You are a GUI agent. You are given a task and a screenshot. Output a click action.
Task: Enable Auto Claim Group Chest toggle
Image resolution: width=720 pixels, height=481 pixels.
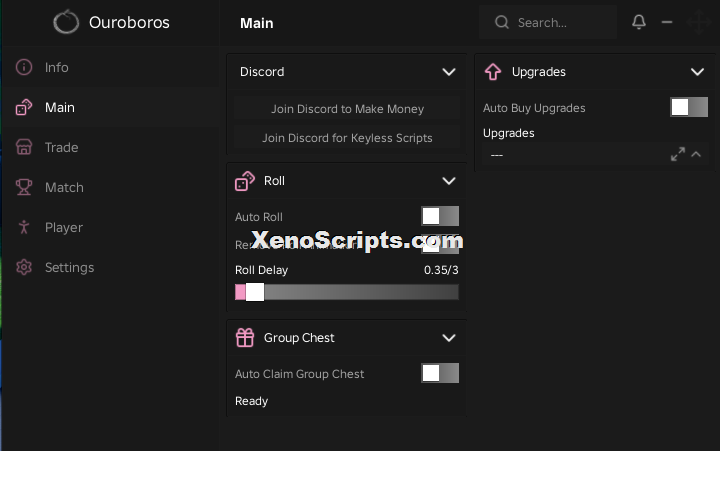440,373
